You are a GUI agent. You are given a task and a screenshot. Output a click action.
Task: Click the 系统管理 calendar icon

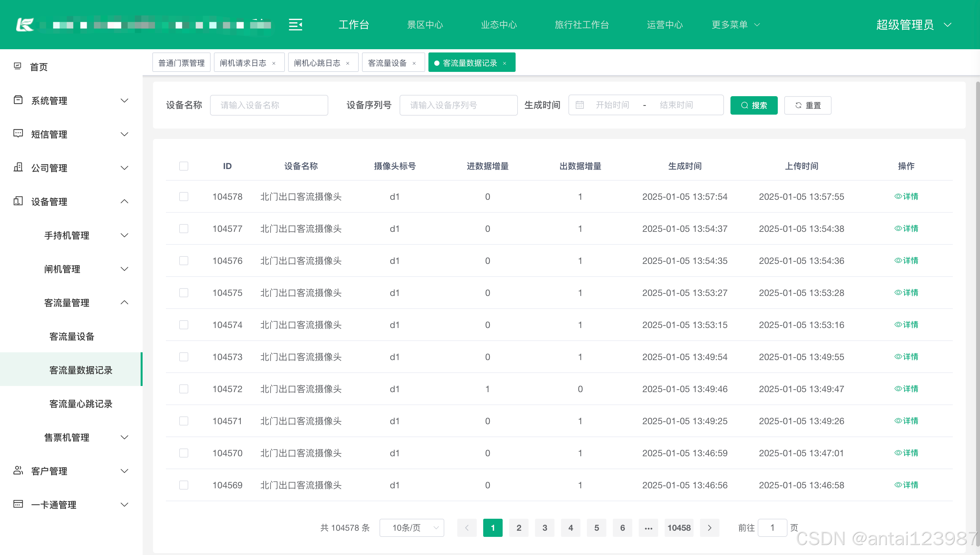pyautogui.click(x=18, y=100)
